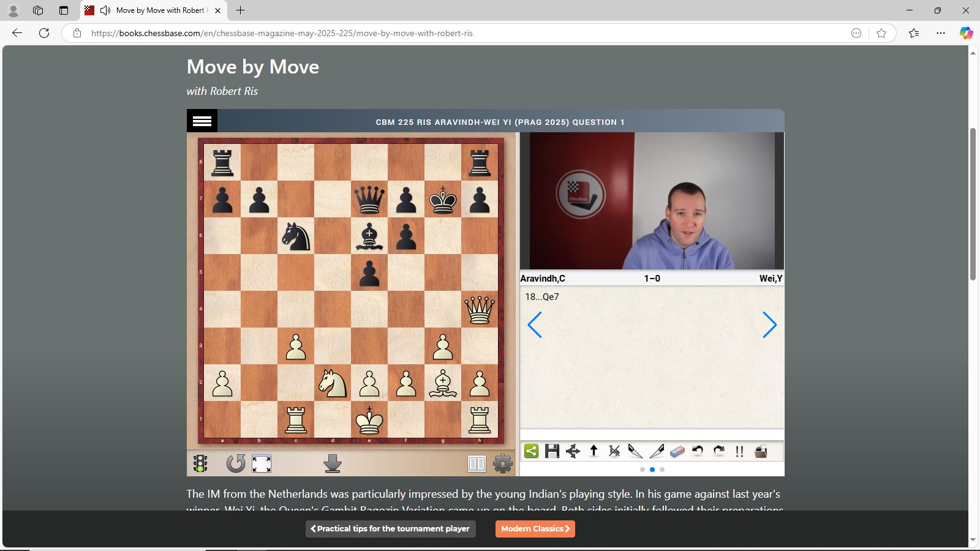Open a new browser tab
The height and width of the screenshot is (551, 980).
click(x=241, y=10)
